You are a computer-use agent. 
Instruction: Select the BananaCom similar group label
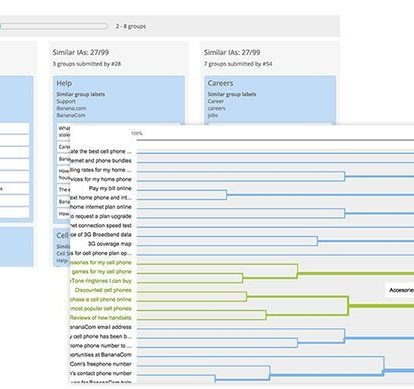(71, 115)
